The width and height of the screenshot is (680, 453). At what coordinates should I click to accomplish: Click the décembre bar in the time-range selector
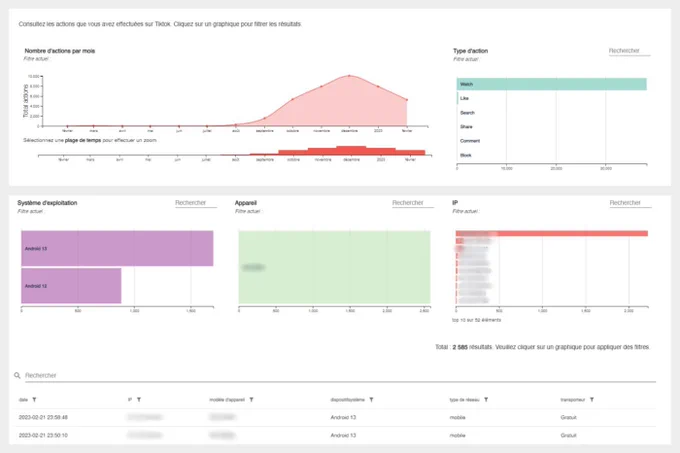click(x=351, y=150)
